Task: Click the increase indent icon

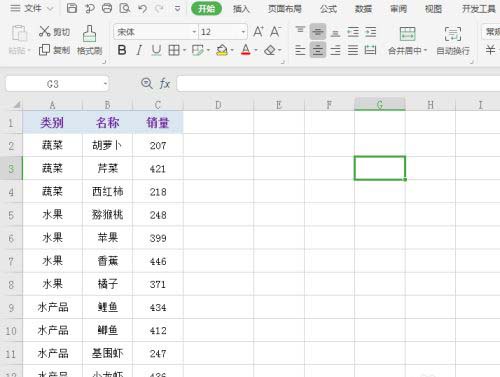Action: point(370,32)
